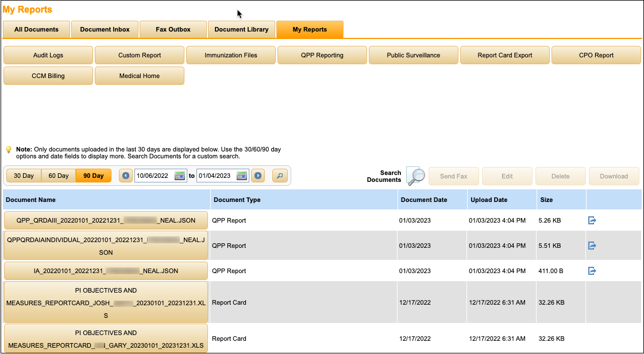This screenshot has width=644, height=354.
Task: Open the end date calendar picker
Action: pos(242,176)
